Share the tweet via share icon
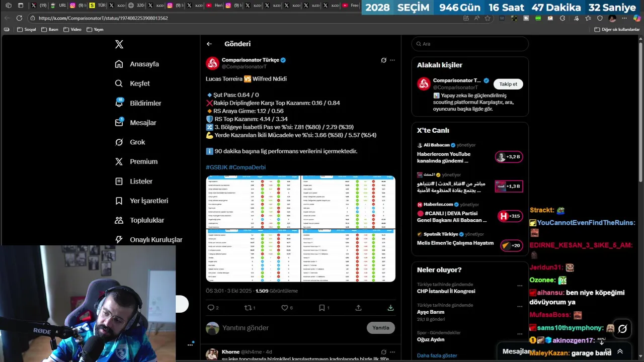644x362 pixels. coord(358,308)
